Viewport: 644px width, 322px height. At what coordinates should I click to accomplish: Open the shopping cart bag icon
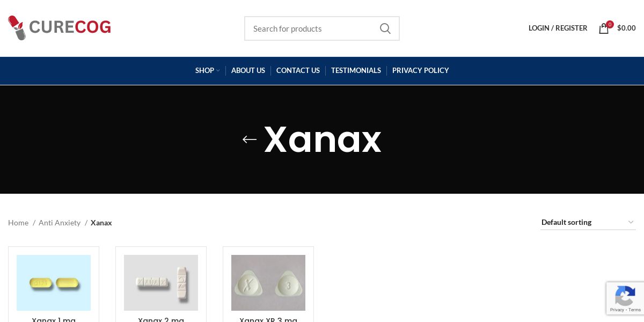604,28
